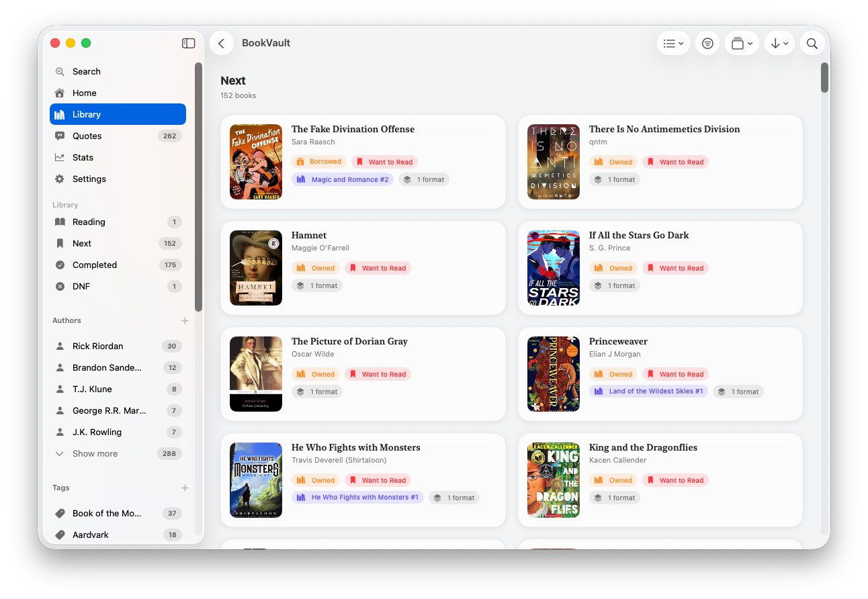Open There Is No Antimemetics Division cover

point(554,162)
